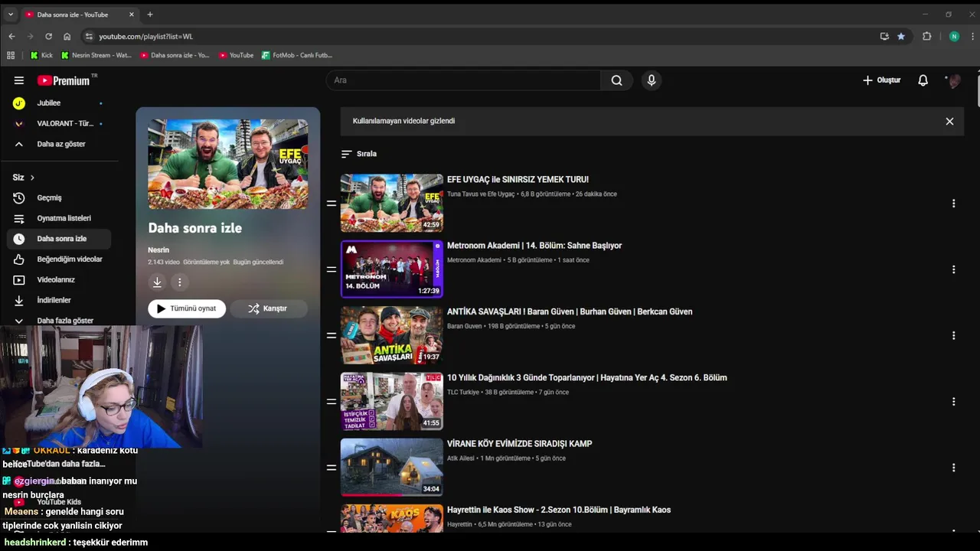This screenshot has width=980, height=551.
Task: Start voice search with microphone icon
Action: click(651, 80)
